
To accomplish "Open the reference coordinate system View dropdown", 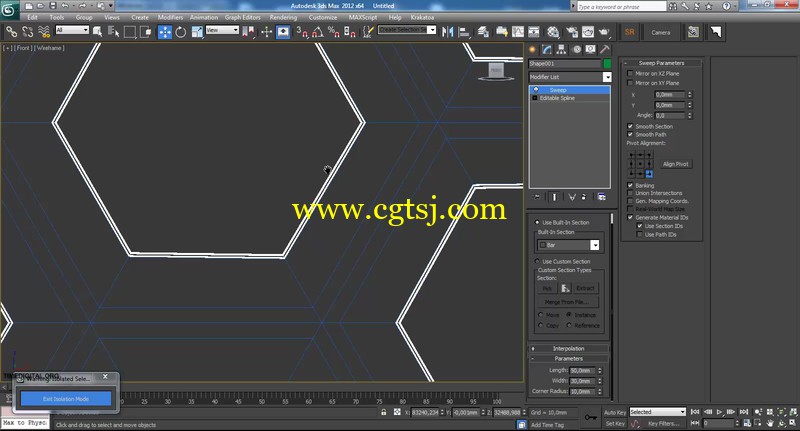I will click(222, 30).
